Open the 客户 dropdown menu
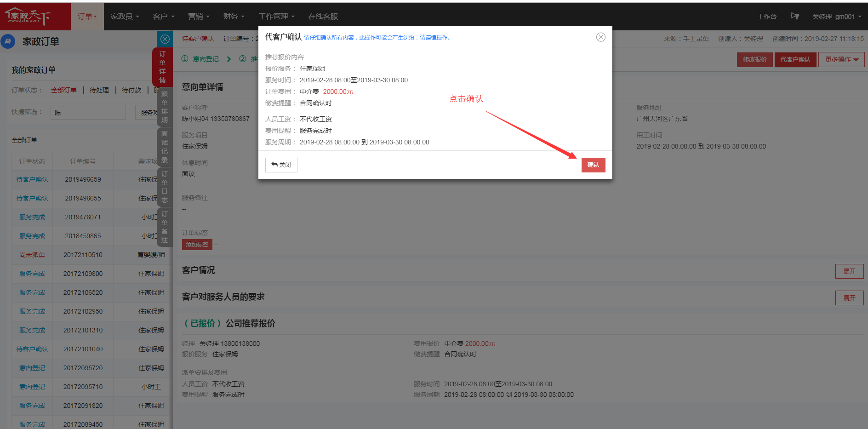Image resolution: width=868 pixels, height=429 pixels. click(x=164, y=16)
